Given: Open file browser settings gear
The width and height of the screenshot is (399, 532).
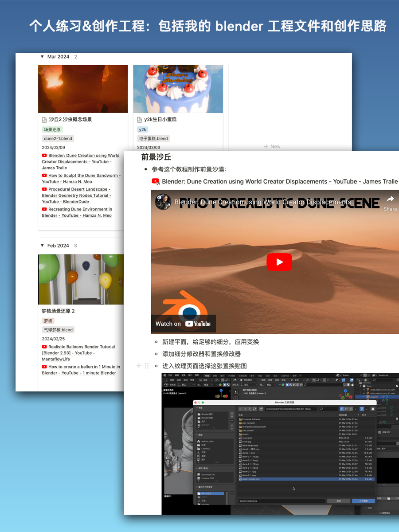Looking at the screenshot, I should (x=372, y=409).
